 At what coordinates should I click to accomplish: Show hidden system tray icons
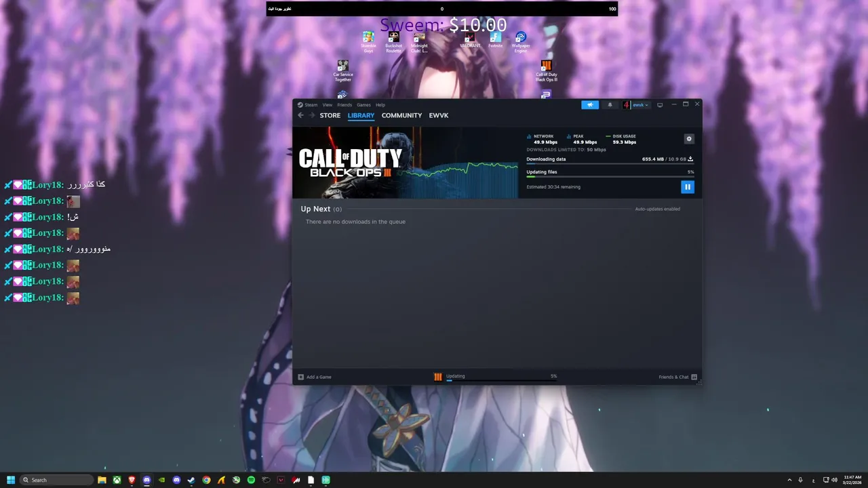[x=789, y=480]
